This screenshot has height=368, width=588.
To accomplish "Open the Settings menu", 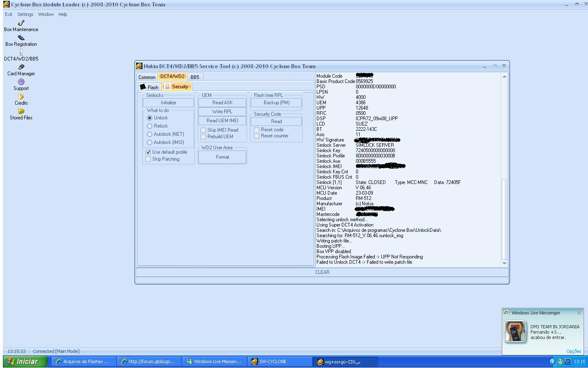I will (x=25, y=14).
